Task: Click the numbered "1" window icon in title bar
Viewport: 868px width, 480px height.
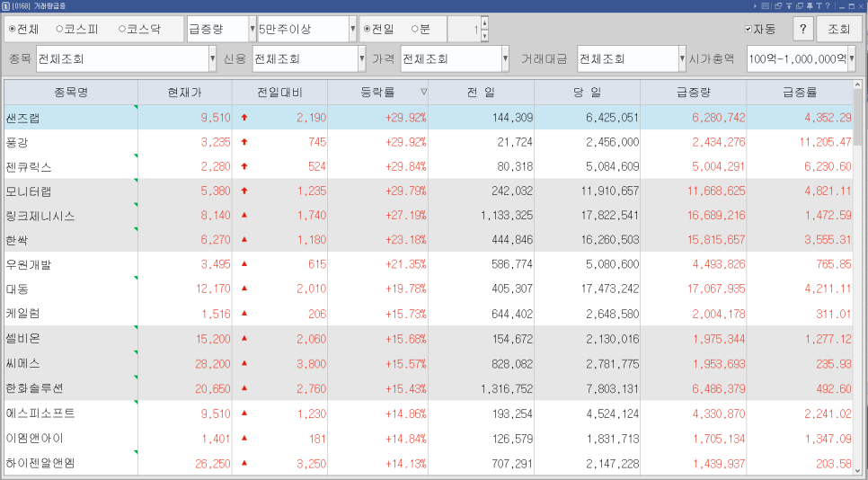Action: pos(5,6)
